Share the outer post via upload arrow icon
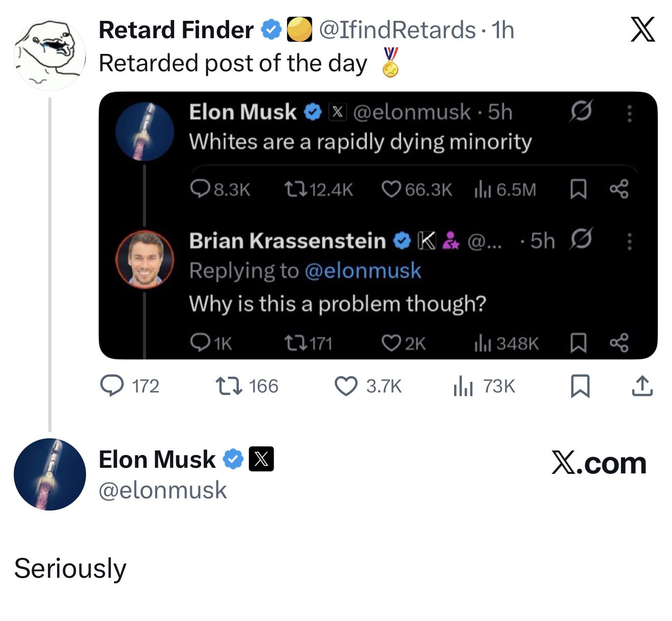Screen dimensions: 672x621 [x=642, y=386]
